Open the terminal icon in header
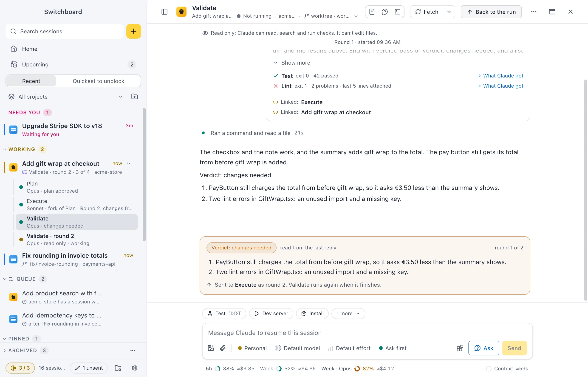This screenshot has height=377, width=588. tap(398, 12)
